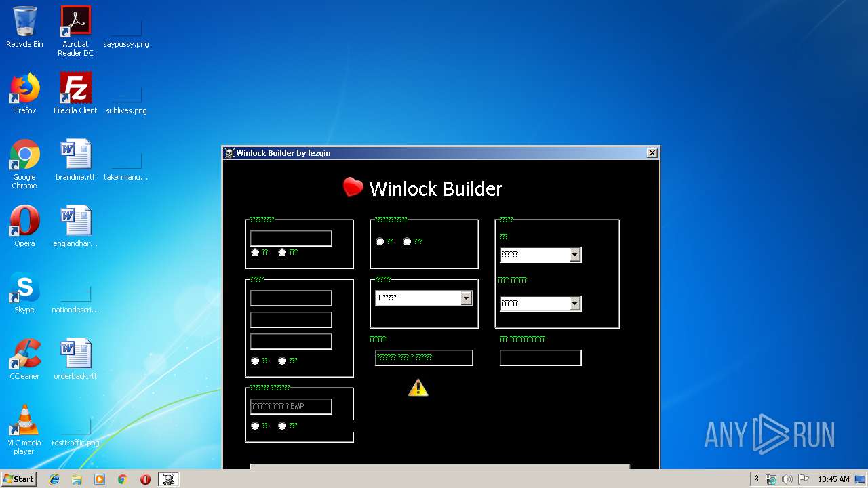Launch CCleaner desktop shortcut
Image resolution: width=868 pixels, height=488 pixels.
point(24,360)
